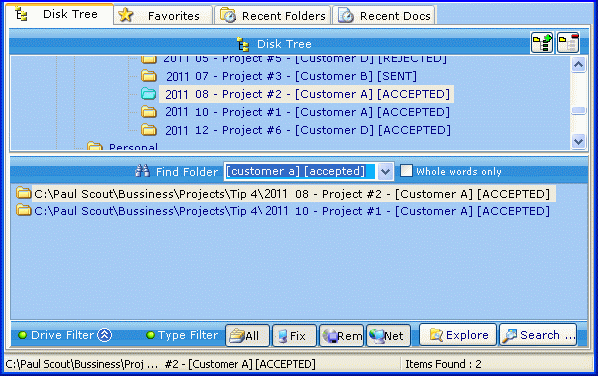Enable the Whole words only checkbox
Image resolution: width=598 pixels, height=376 pixels.
pyautogui.click(x=406, y=171)
